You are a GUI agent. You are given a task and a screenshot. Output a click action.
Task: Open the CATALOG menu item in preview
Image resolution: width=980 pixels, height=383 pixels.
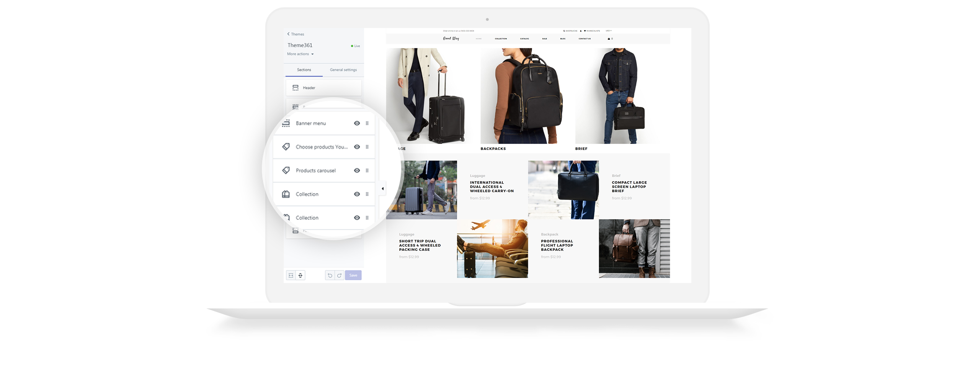pyautogui.click(x=524, y=39)
